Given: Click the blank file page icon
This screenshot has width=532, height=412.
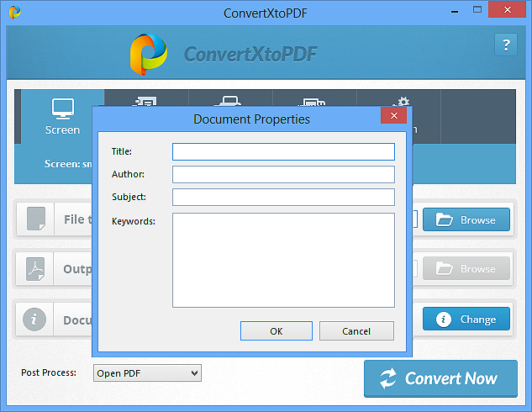Looking at the screenshot, I should tap(36, 219).
